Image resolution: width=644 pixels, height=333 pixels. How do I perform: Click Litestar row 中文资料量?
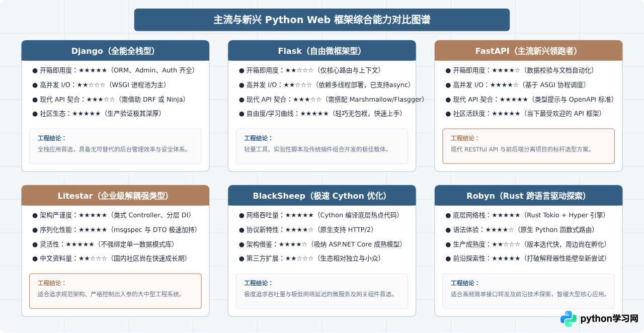(x=112, y=259)
